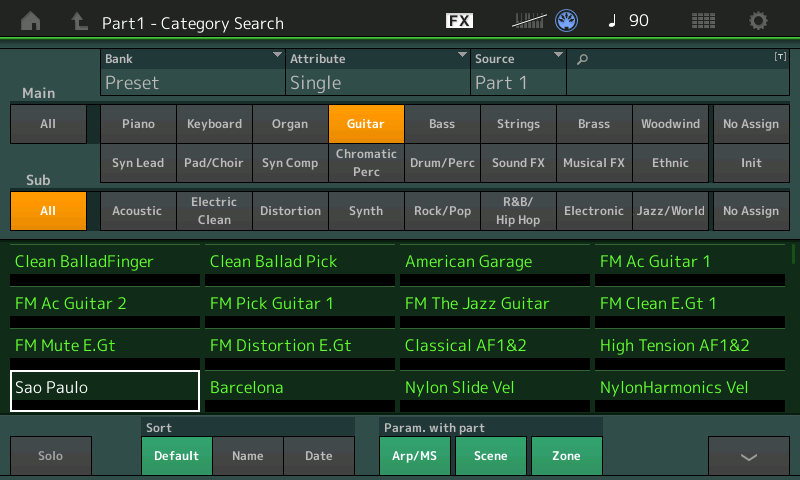Viewport: 800px width, 480px height.
Task: Click the search text field
Action: pos(678,72)
